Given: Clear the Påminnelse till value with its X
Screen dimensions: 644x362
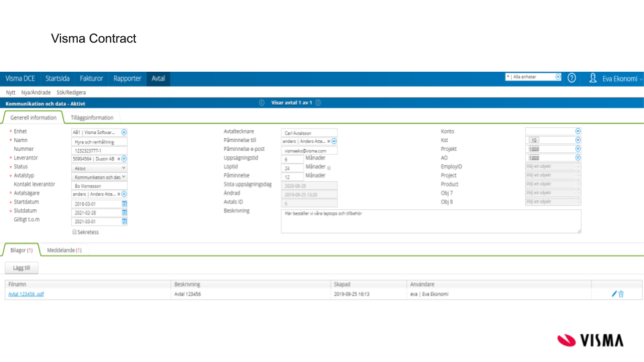Looking at the screenshot, I should coord(329,141).
